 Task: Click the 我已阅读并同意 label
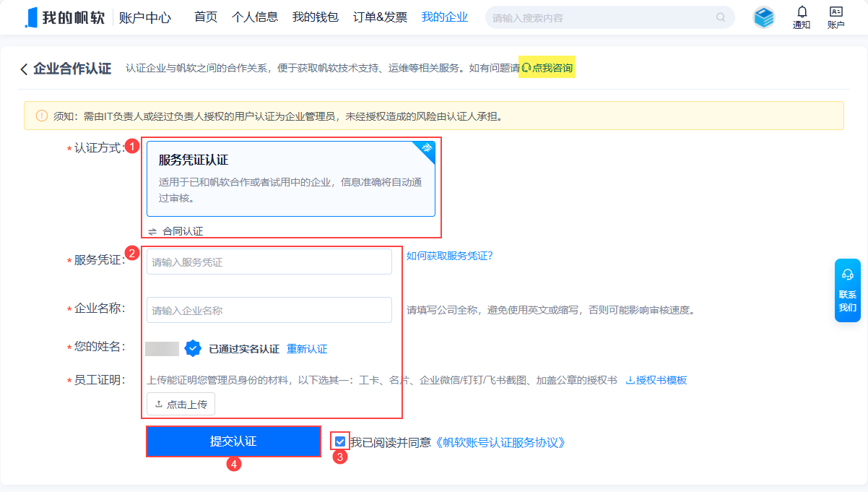pyautogui.click(x=391, y=442)
